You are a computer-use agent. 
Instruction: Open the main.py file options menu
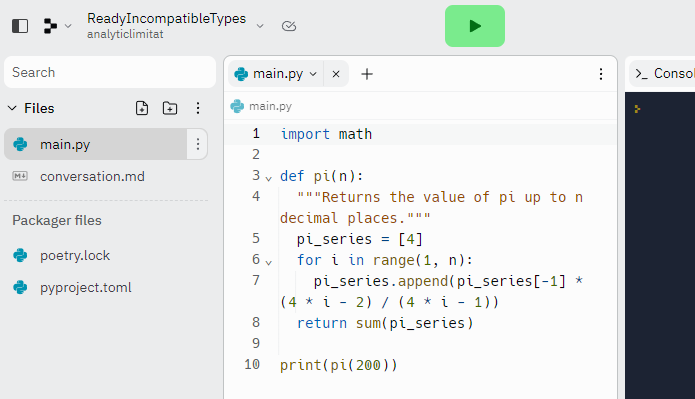(198, 144)
